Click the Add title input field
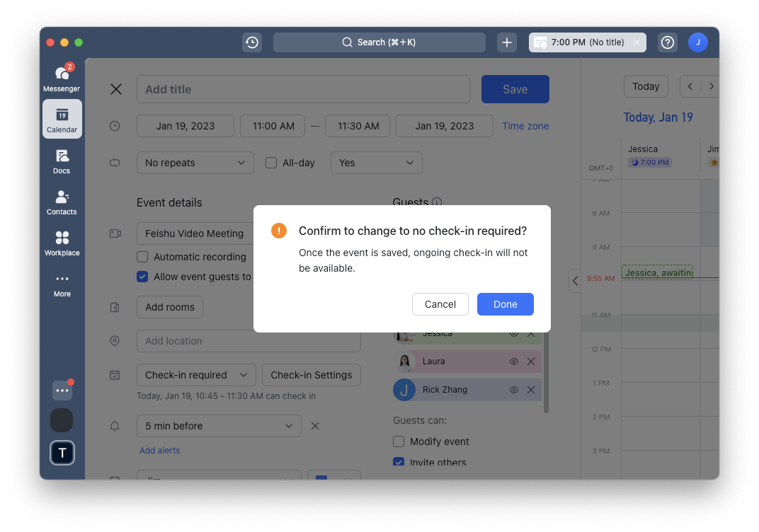Image resolution: width=759 pixels, height=532 pixels. 303,89
